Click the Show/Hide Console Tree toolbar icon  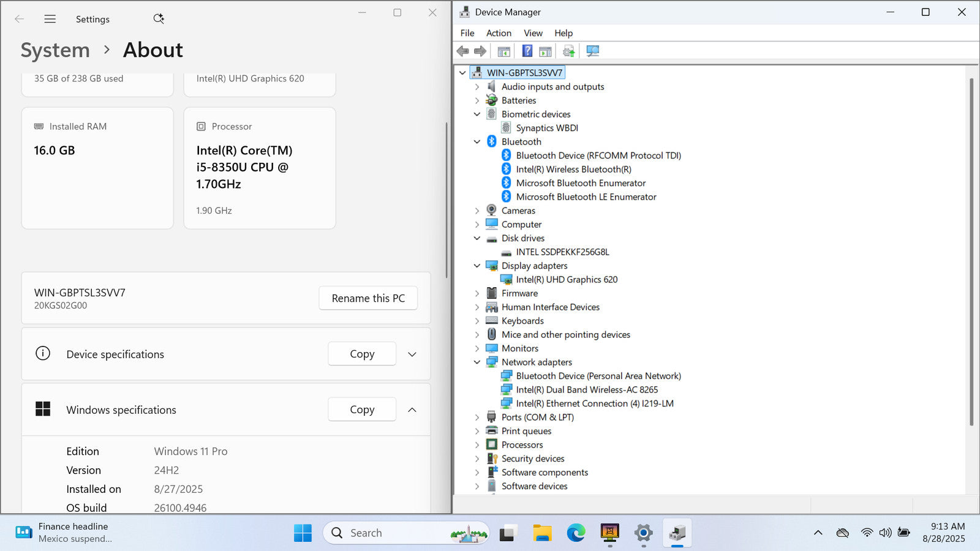pos(504,51)
